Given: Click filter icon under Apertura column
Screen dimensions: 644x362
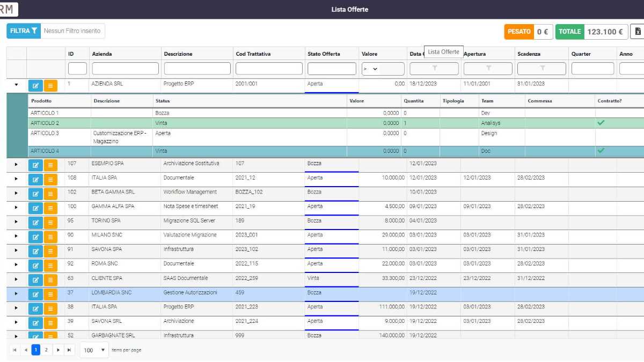Looking at the screenshot, I should (x=488, y=69).
